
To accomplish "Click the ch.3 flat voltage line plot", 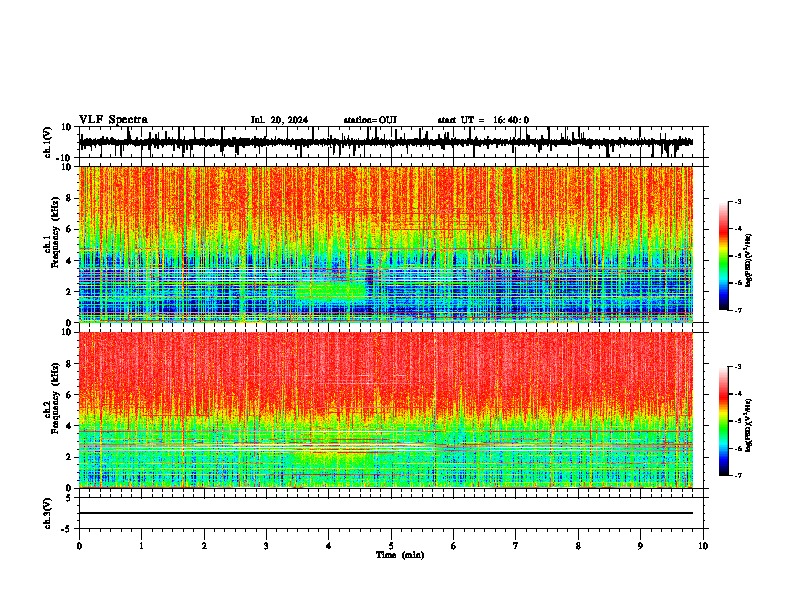I will 386,513.
